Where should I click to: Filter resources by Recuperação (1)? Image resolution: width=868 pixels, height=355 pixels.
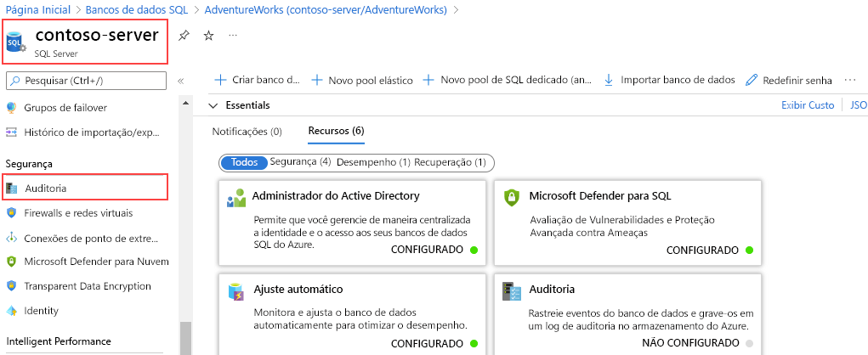pyautogui.click(x=450, y=162)
